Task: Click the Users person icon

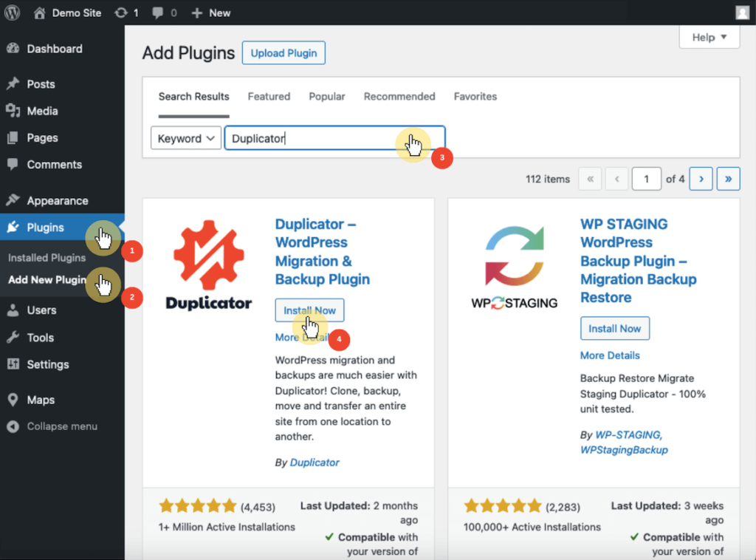Action: click(13, 310)
